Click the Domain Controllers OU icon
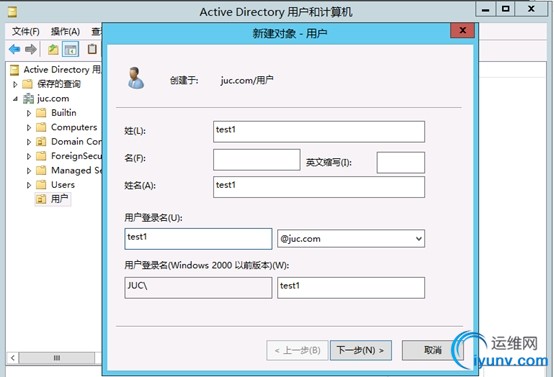This screenshot has width=554, height=377. click(x=41, y=142)
